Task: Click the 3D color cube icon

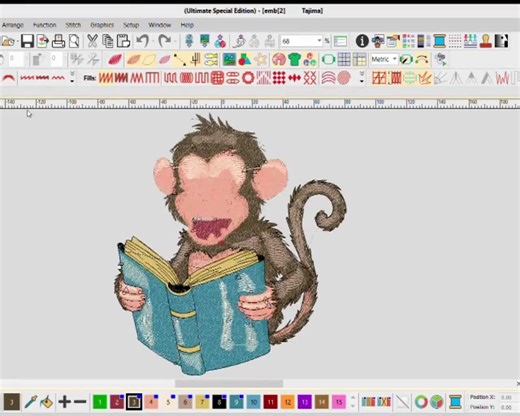Action: point(436,402)
